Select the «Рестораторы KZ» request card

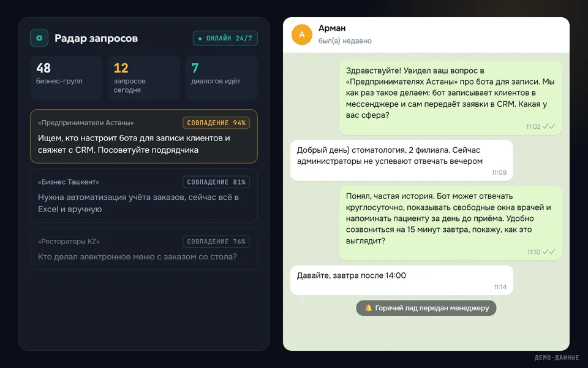point(144,249)
